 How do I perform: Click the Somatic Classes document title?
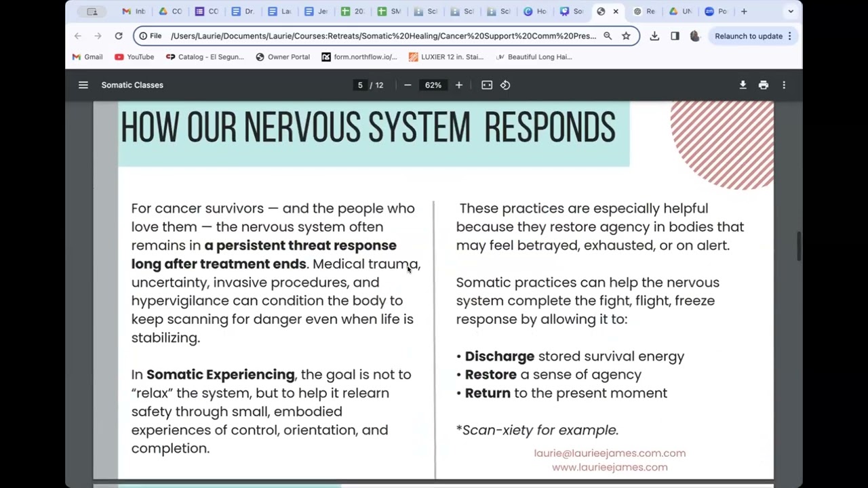click(x=132, y=85)
